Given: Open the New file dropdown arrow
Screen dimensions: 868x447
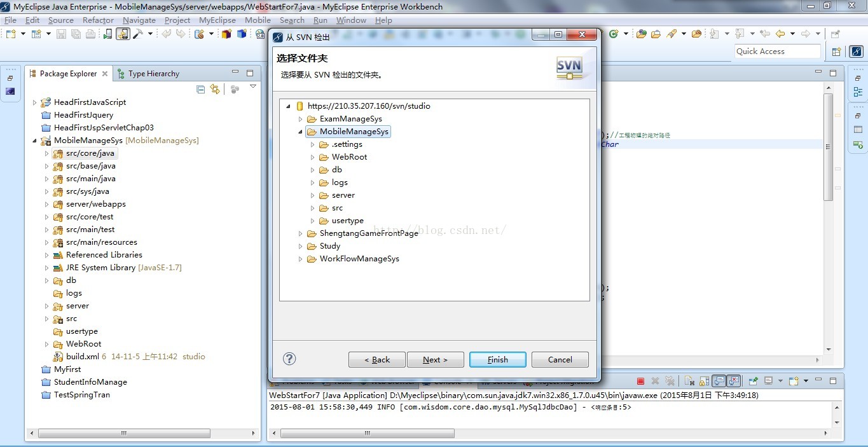Looking at the screenshot, I should point(23,34).
